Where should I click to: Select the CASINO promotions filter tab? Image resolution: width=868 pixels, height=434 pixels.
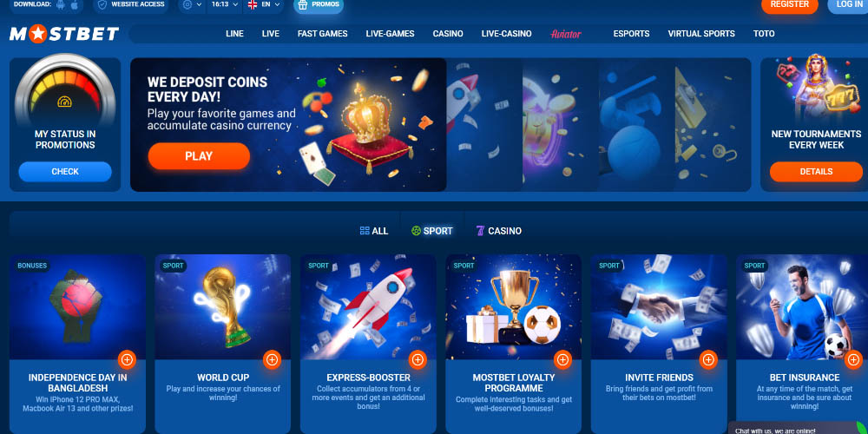click(499, 231)
